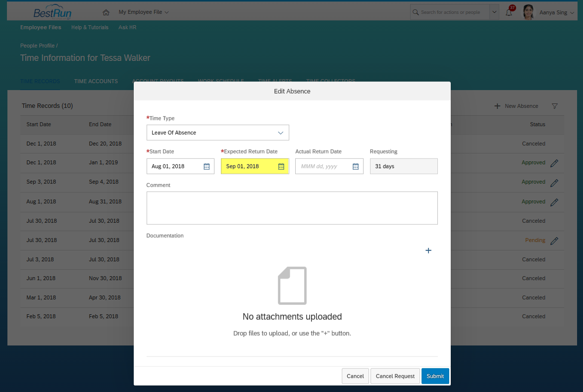Viewport: 583px width, 392px height.
Task: Go to the Home page icon
Action: click(x=106, y=12)
